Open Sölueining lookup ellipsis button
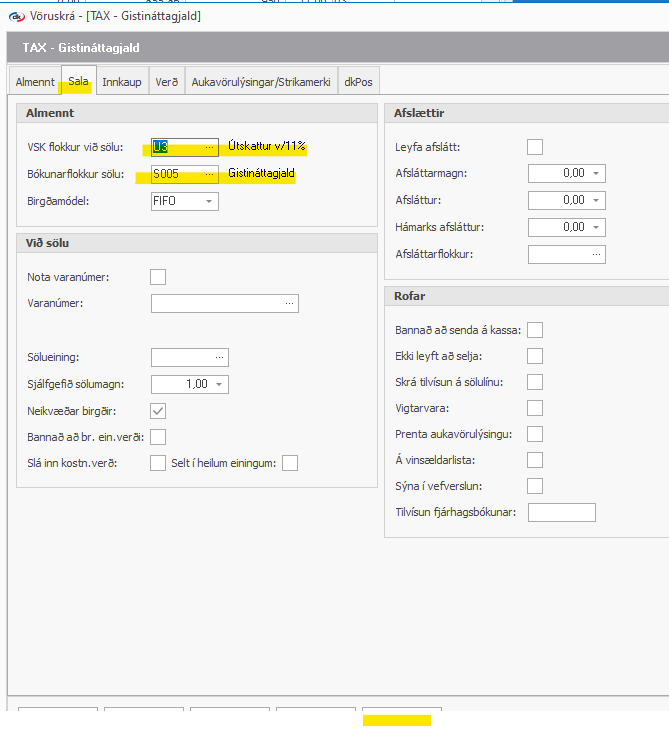 pyautogui.click(x=220, y=357)
